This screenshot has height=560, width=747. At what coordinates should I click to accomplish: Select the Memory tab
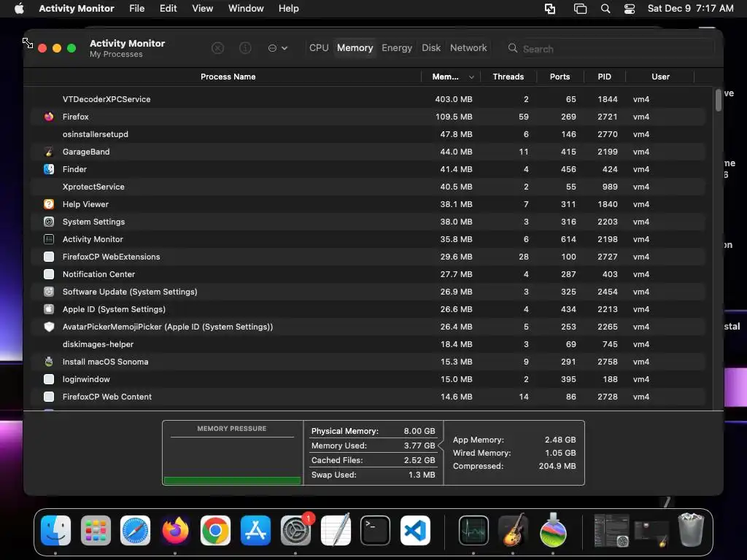(x=355, y=47)
